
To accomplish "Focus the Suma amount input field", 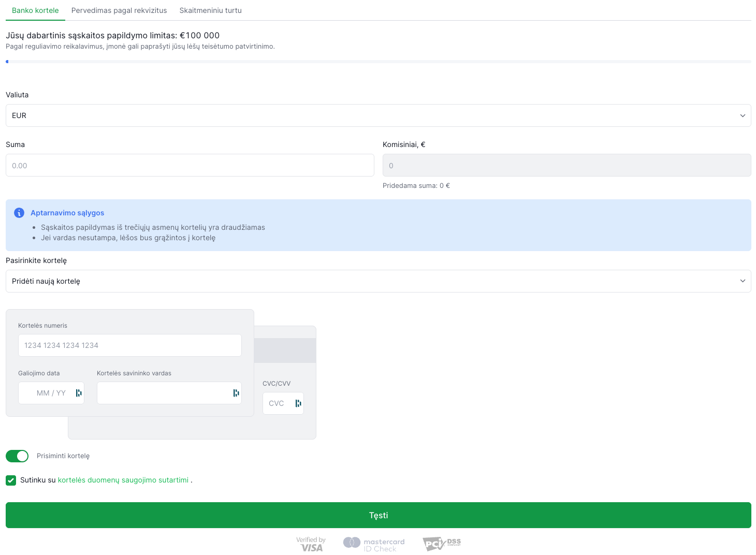I will pyautogui.click(x=190, y=166).
